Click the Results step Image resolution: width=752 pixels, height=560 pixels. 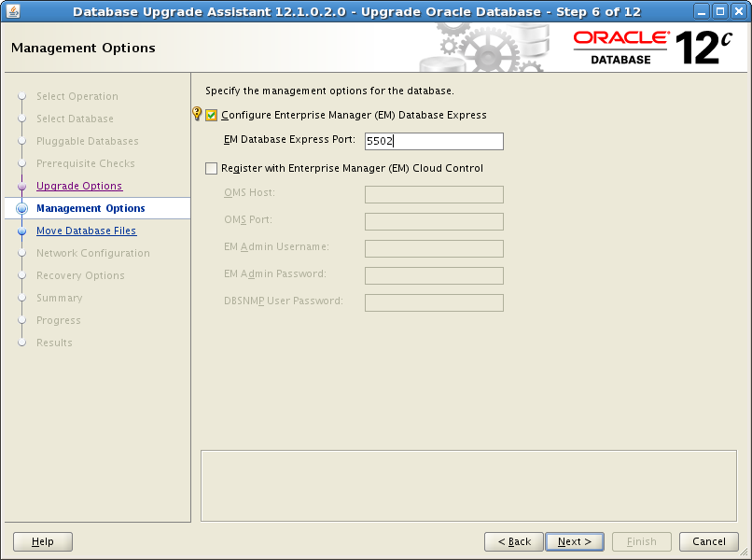pos(54,343)
